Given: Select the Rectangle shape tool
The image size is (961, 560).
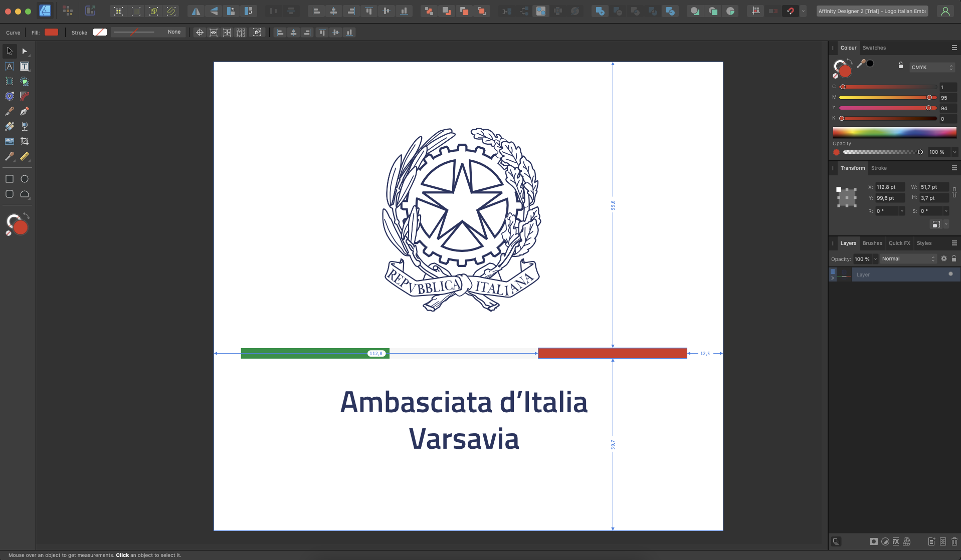Looking at the screenshot, I should coord(10,179).
